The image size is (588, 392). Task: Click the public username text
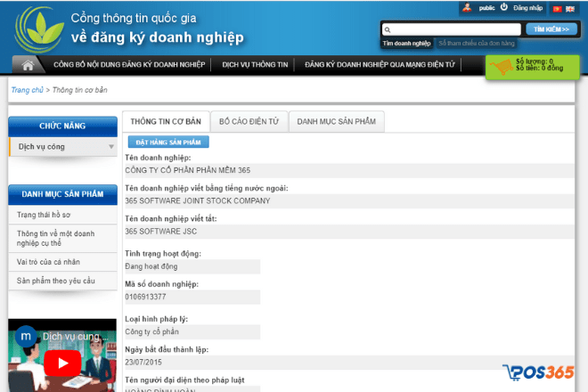point(486,8)
